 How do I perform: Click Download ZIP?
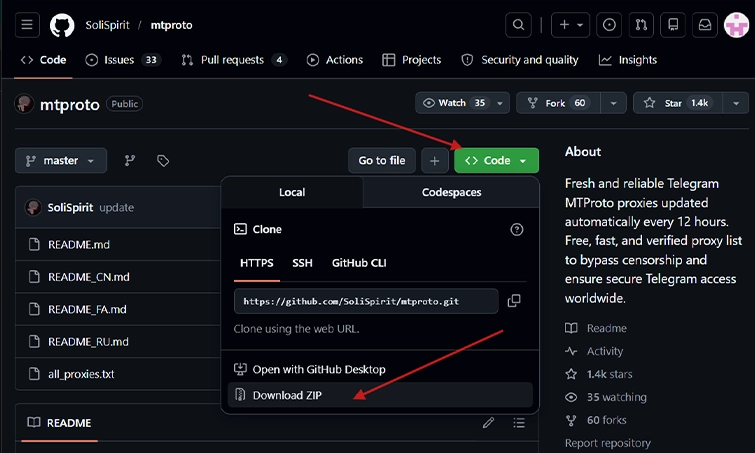coord(379,395)
